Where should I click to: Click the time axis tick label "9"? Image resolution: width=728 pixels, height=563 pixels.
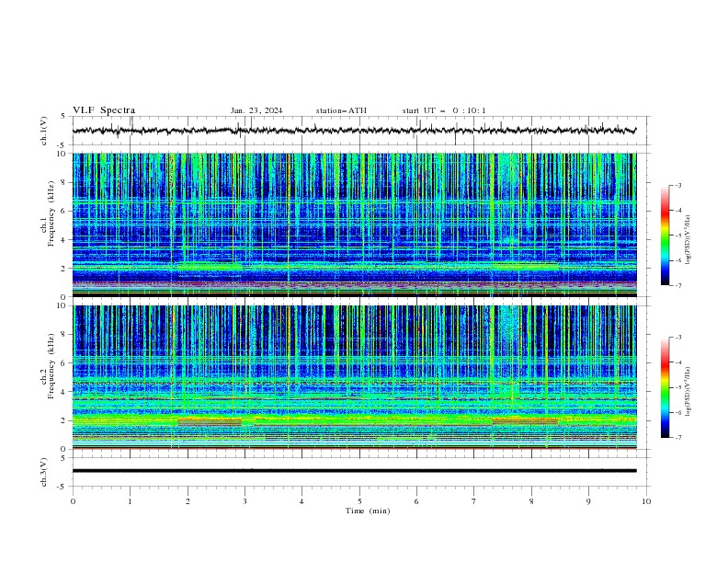[588, 501]
